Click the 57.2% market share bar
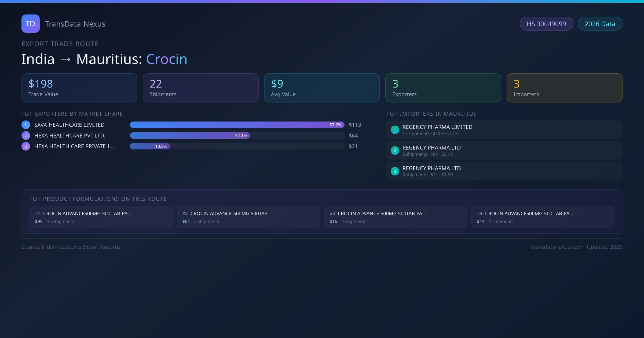 [237, 125]
